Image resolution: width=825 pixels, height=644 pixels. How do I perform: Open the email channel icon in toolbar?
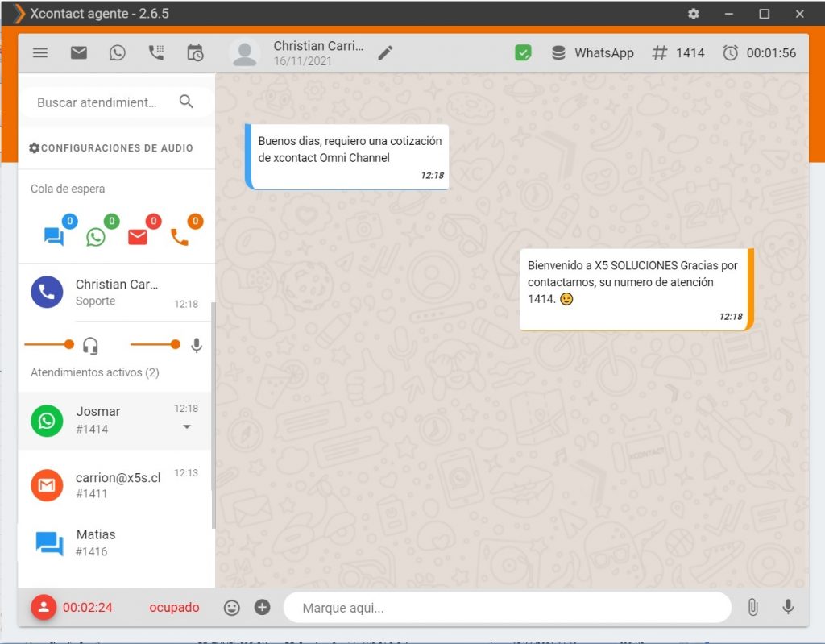(79, 52)
